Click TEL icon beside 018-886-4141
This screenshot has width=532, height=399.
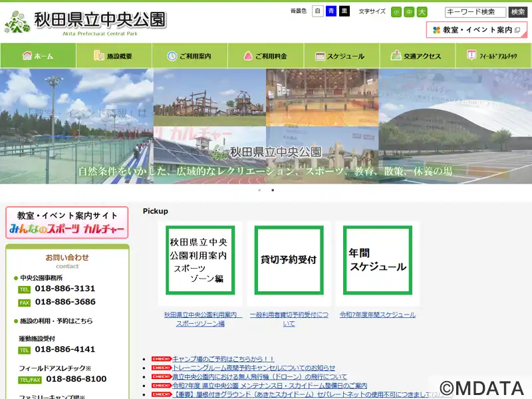[x=24, y=350]
